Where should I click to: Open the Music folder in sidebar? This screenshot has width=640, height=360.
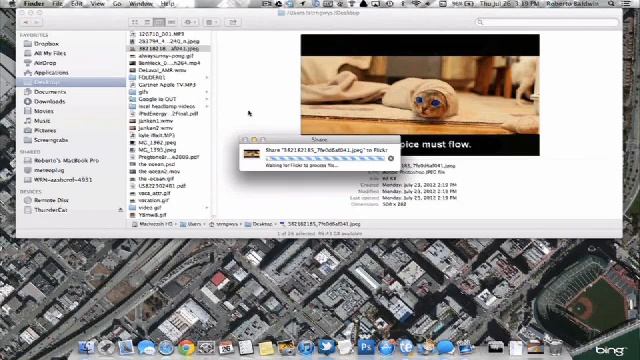pos(42,121)
